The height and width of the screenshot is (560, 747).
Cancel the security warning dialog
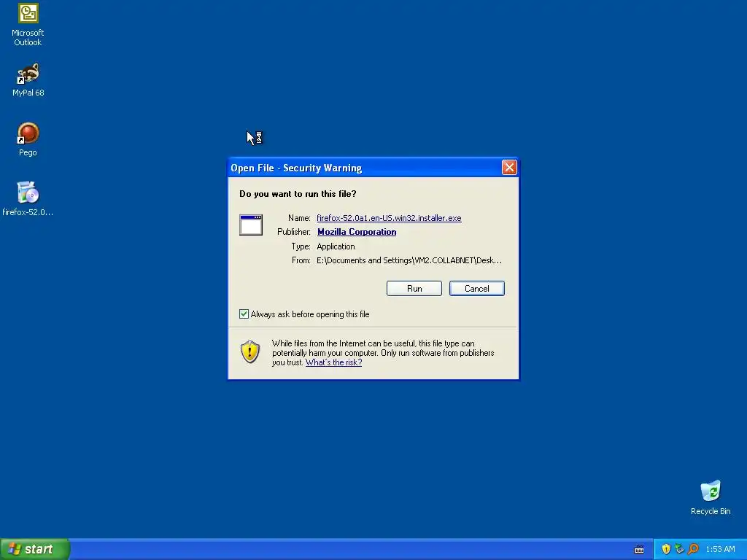coord(477,289)
